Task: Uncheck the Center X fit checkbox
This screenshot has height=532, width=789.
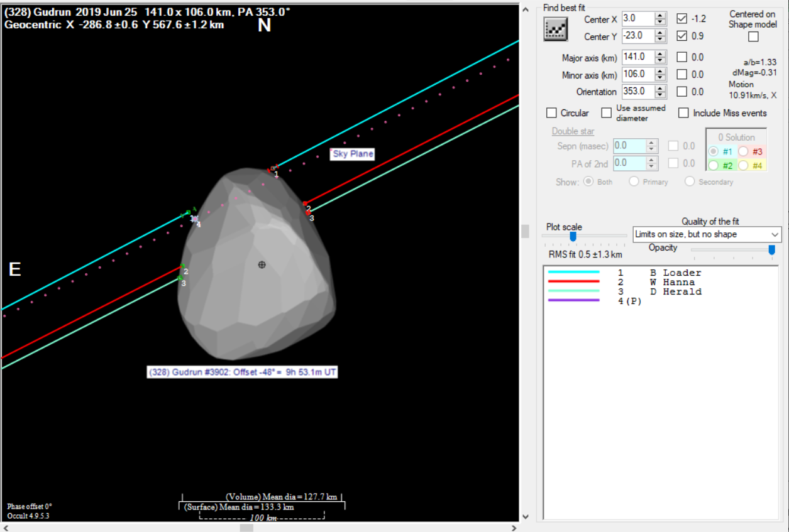Action: (681, 19)
